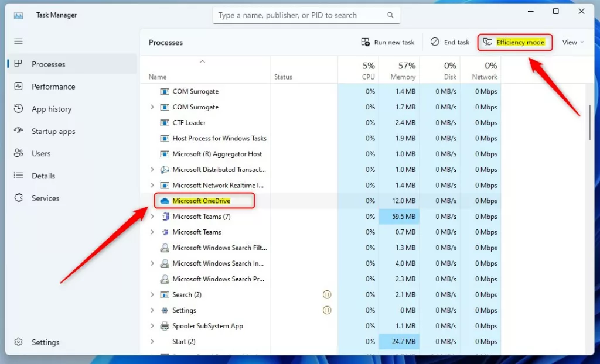Click the search magnifier icon

[390, 15]
